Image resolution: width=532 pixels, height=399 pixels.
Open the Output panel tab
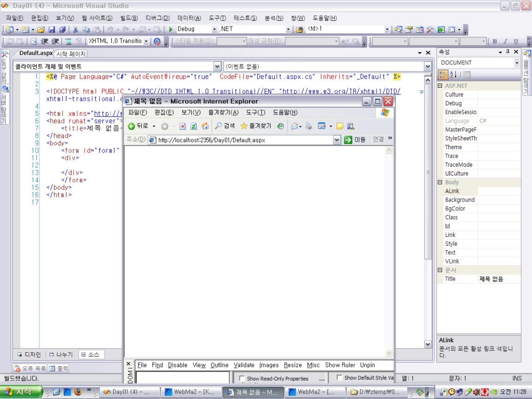tap(58, 368)
